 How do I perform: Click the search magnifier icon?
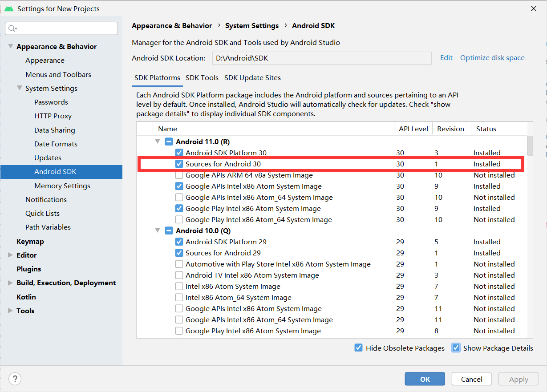[x=12, y=28]
